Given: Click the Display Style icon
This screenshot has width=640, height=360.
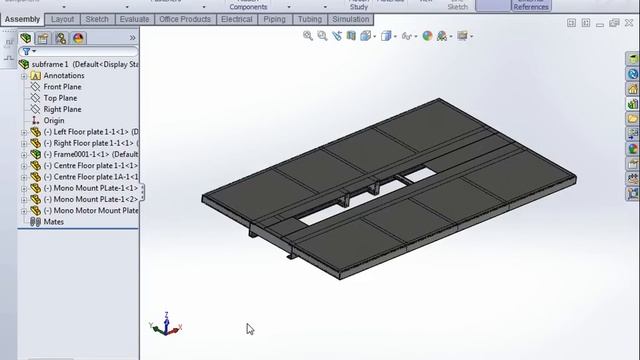Looking at the screenshot, I should click(386, 36).
